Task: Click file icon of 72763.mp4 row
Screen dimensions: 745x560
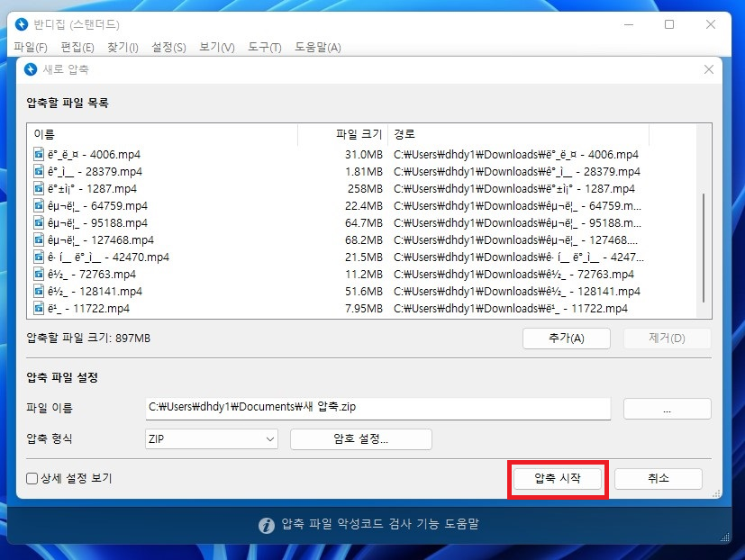Action: [x=39, y=274]
